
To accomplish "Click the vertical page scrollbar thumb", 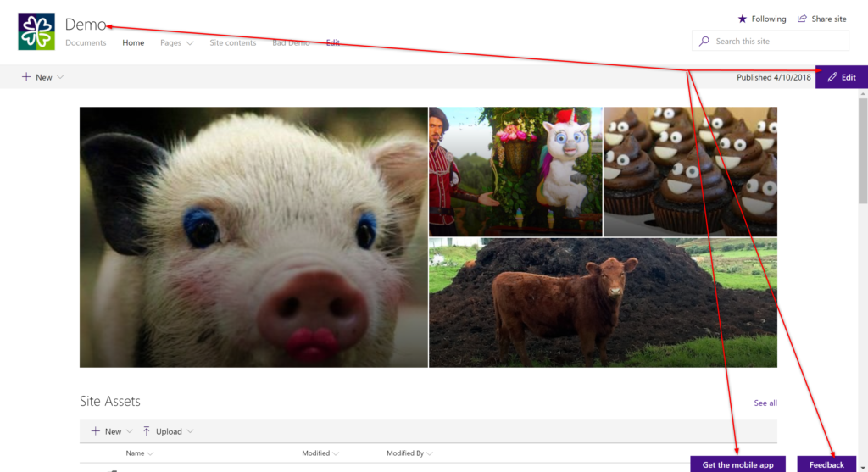I will coord(863,151).
